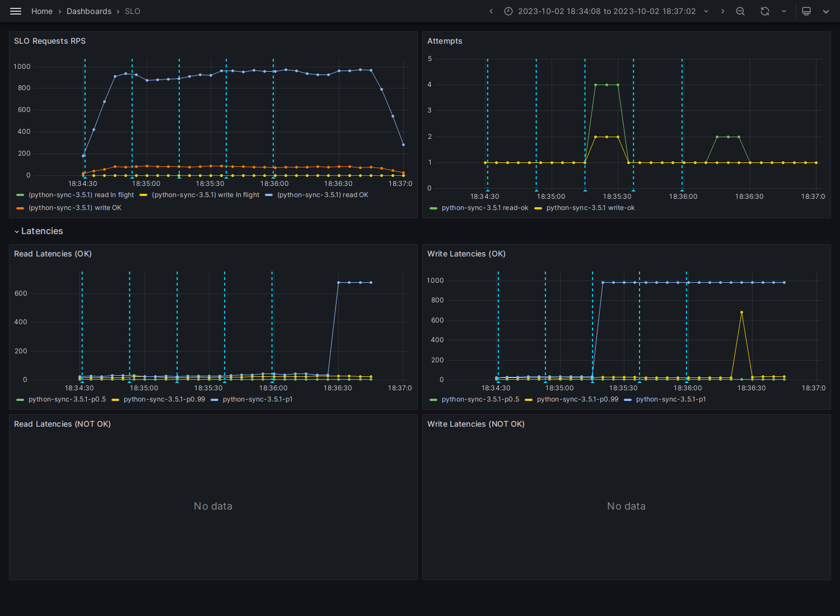Open Read Latencies (NOT OK) panel title
840x616 pixels.
click(x=62, y=424)
